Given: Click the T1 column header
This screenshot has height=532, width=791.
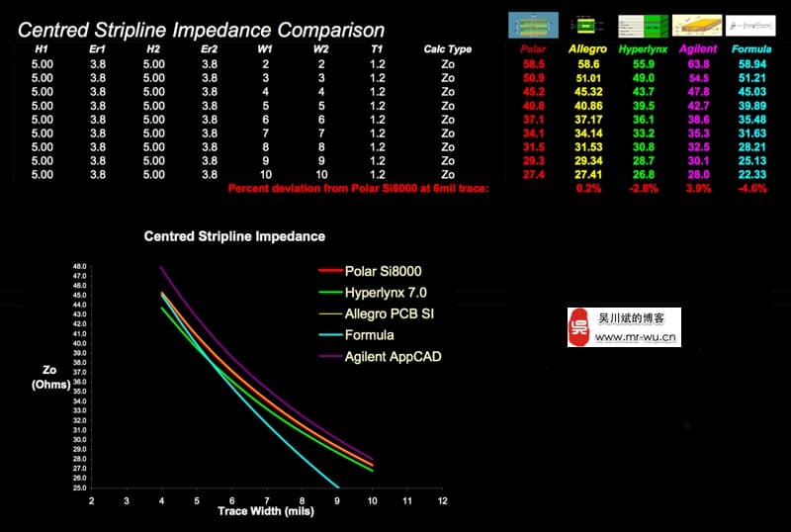Looking at the screenshot, I should [x=377, y=49].
